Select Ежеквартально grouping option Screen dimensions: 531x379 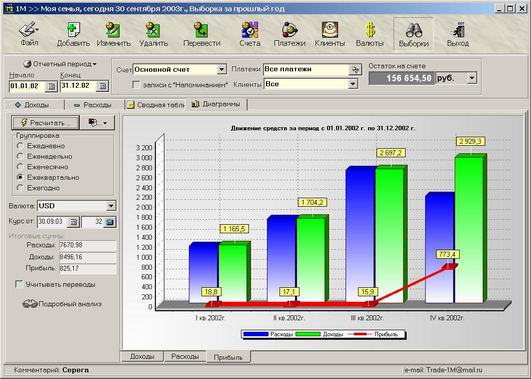20,177
